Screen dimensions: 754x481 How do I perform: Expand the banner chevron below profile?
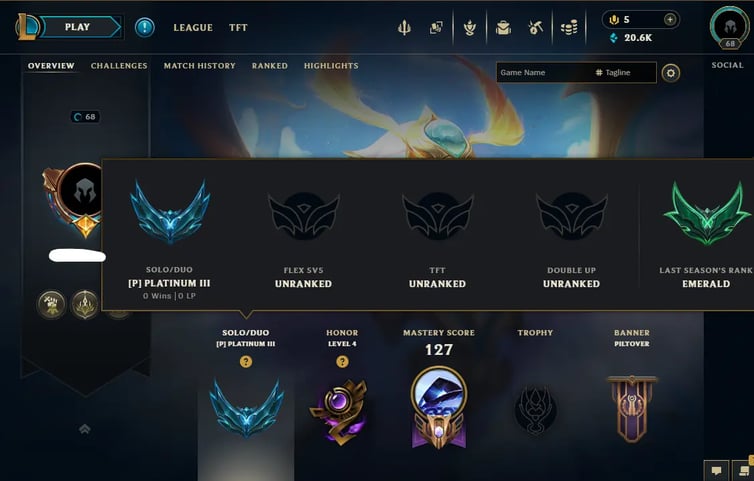coord(85,429)
